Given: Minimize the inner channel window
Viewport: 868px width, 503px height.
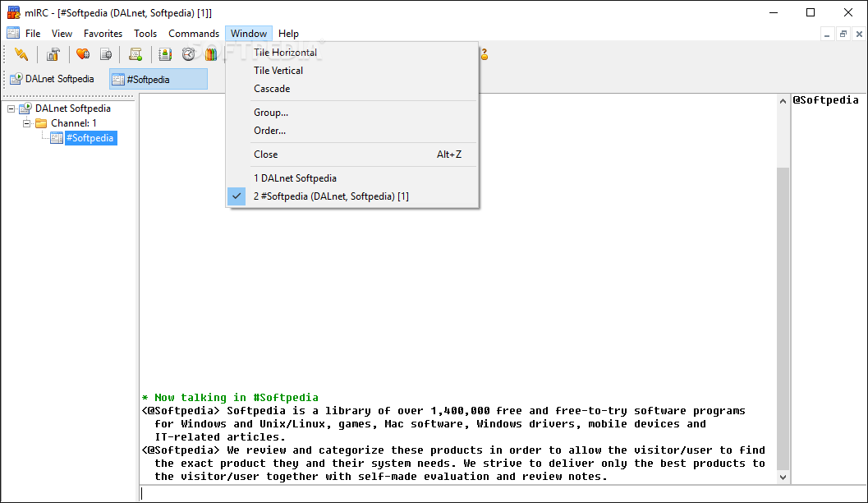Looking at the screenshot, I should tap(827, 35).
